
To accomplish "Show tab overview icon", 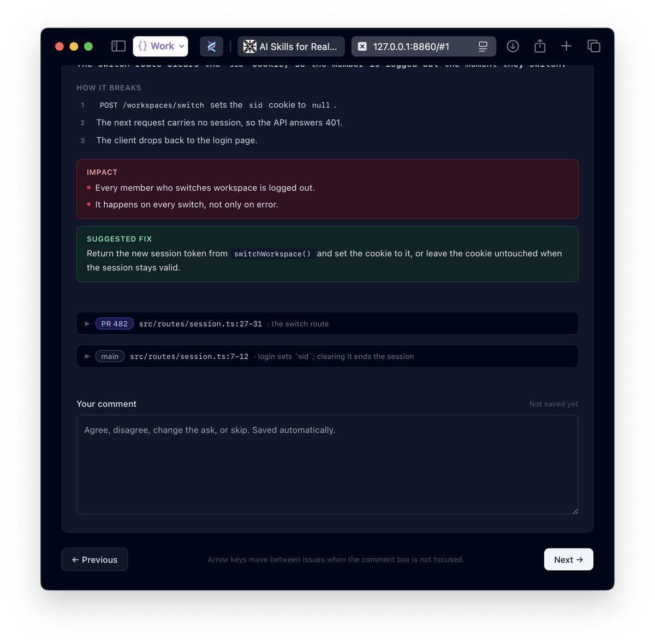I will click(594, 46).
